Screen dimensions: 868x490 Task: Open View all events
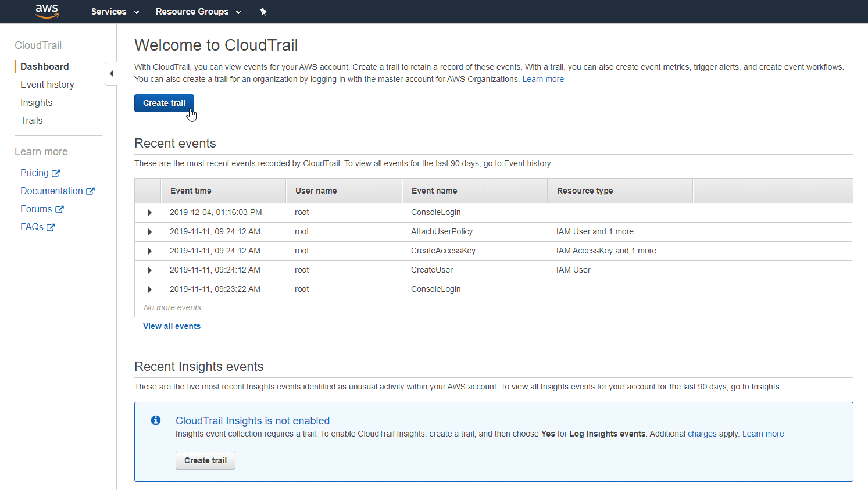tap(172, 326)
